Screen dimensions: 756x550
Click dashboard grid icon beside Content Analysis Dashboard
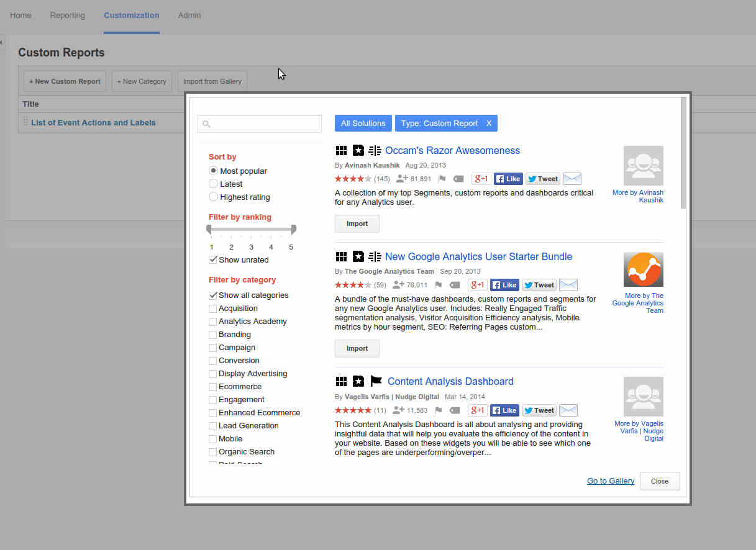tap(340, 382)
